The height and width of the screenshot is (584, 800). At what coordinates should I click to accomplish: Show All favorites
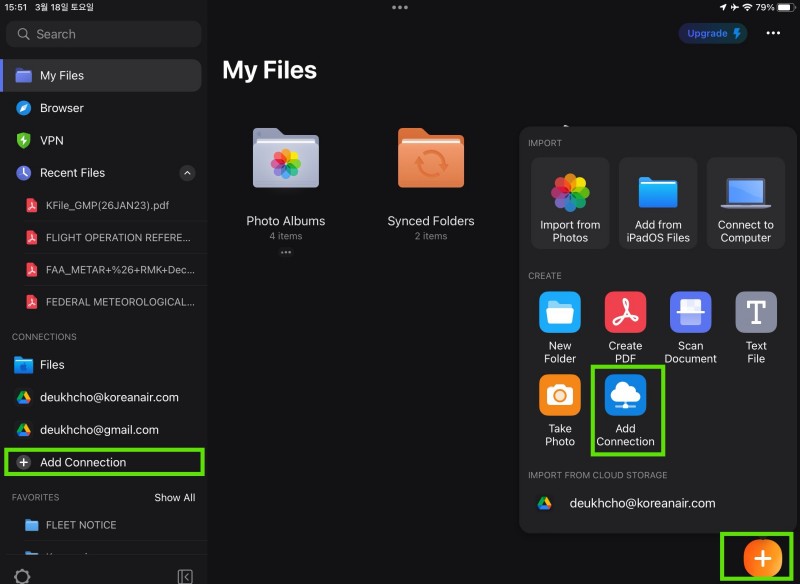(175, 497)
